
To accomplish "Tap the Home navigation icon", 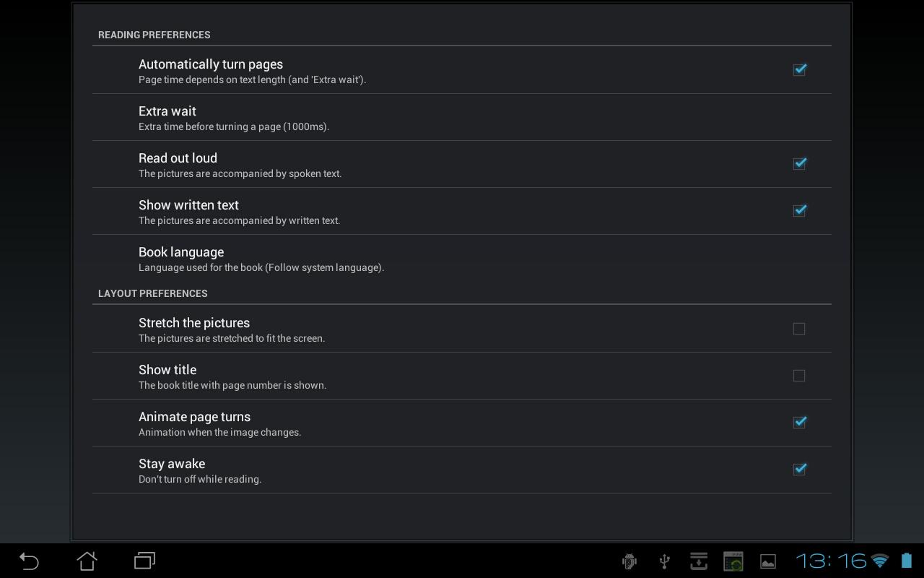I will 87,561.
